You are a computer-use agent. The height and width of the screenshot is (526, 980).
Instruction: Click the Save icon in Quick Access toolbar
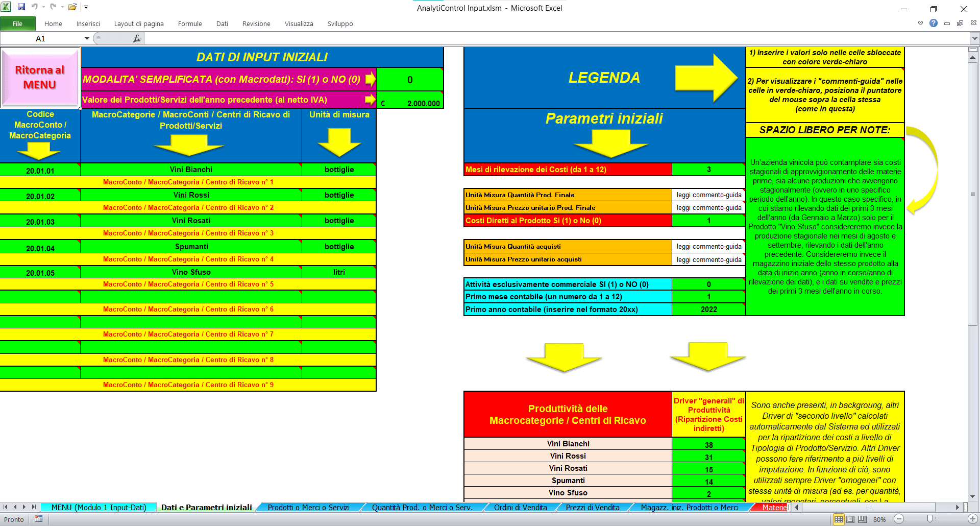point(21,7)
